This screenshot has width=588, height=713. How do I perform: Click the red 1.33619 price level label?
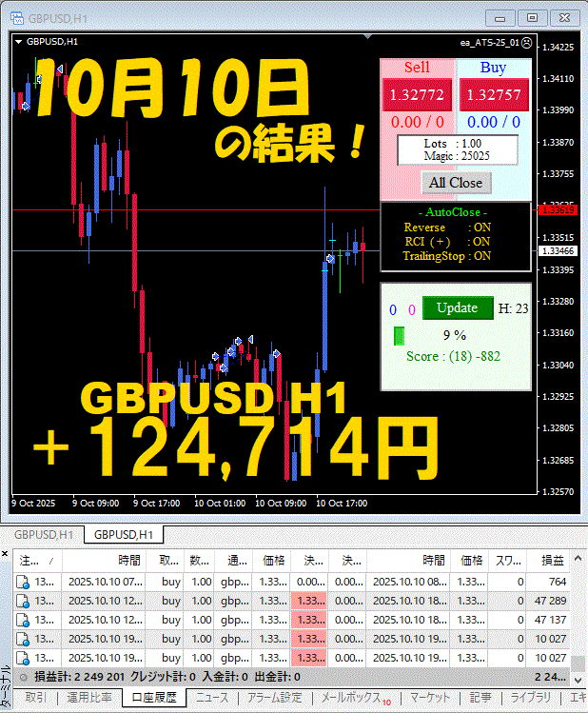[x=559, y=210]
